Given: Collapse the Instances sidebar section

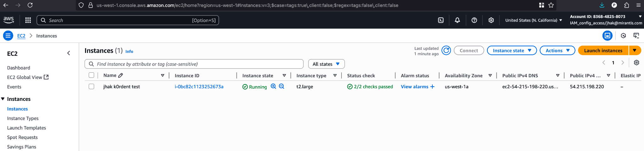Looking at the screenshot, I should click(3, 99).
